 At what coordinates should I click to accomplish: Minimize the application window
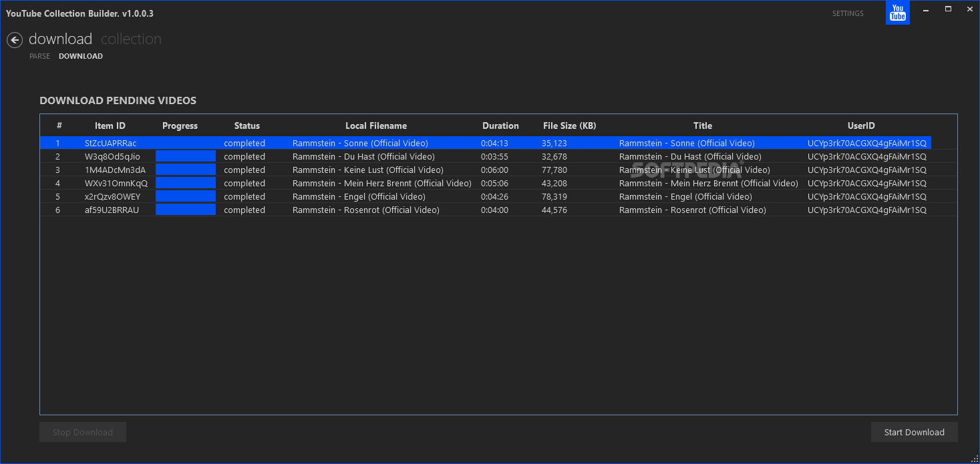click(x=927, y=9)
